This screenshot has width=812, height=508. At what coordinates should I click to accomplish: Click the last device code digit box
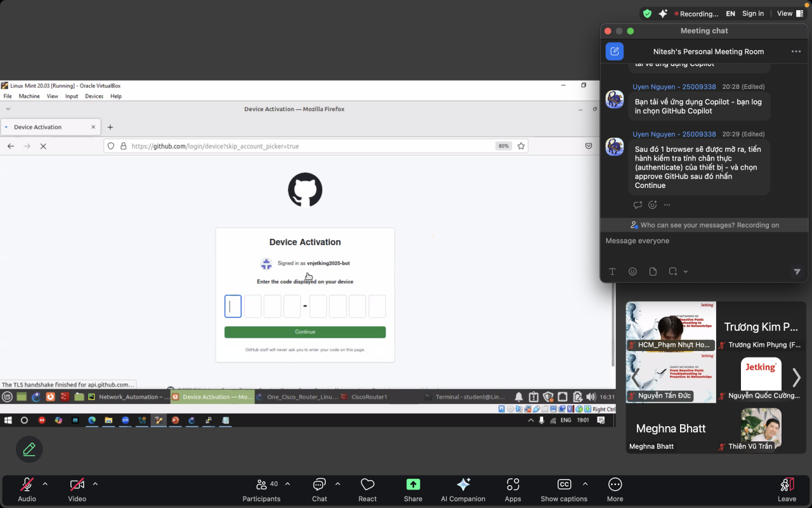coord(377,306)
